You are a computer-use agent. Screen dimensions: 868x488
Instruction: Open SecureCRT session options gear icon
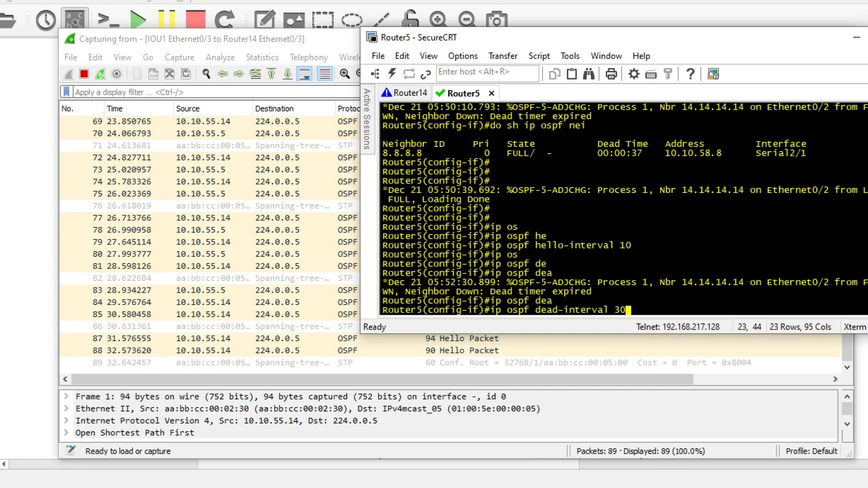pyautogui.click(x=634, y=74)
